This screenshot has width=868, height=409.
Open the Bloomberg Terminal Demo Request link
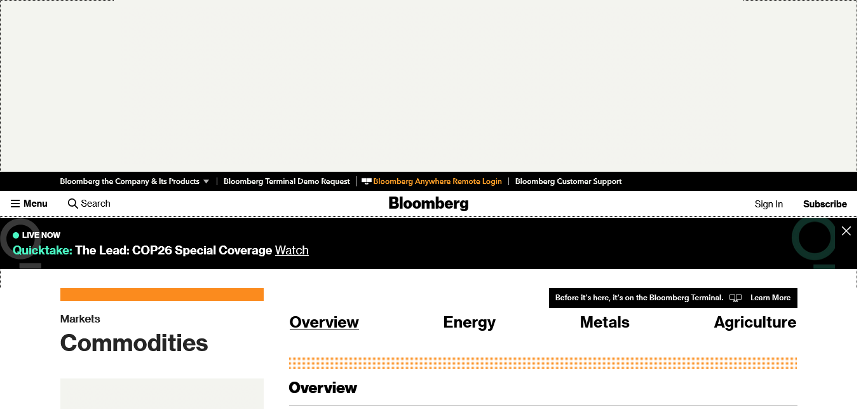point(287,181)
